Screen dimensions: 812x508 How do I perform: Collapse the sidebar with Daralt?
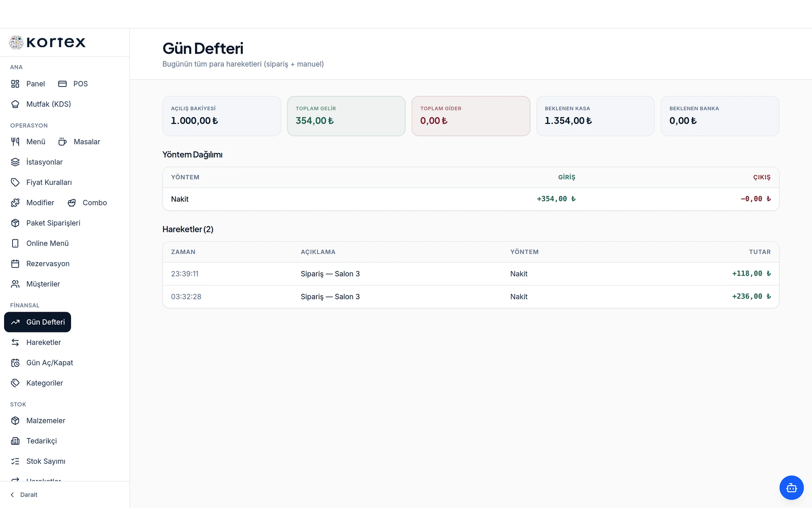tap(24, 495)
